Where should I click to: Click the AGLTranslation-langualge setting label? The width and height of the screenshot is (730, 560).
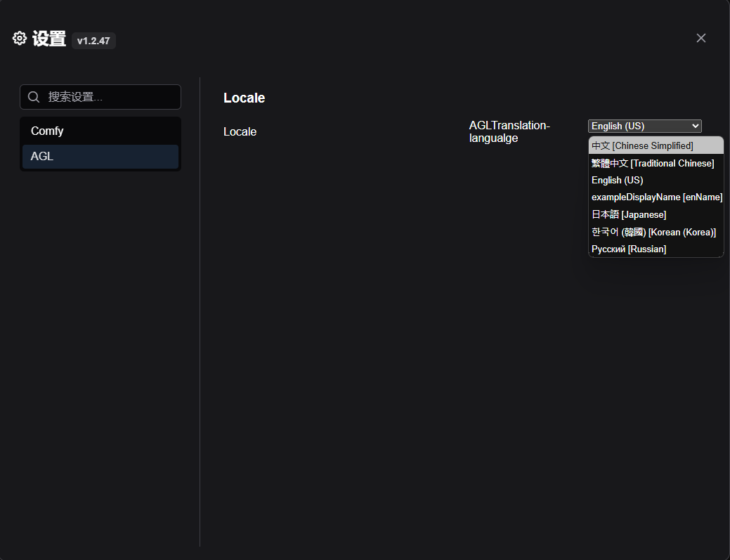[509, 131]
